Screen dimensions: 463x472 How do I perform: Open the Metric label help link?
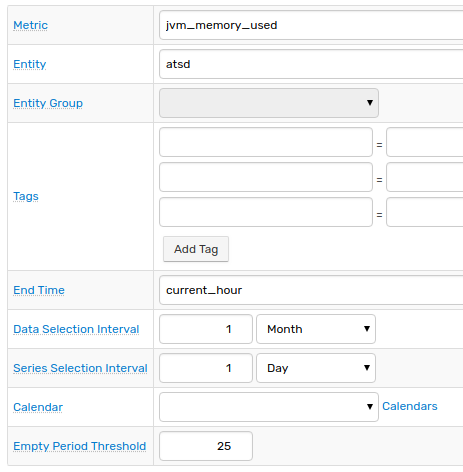point(30,25)
